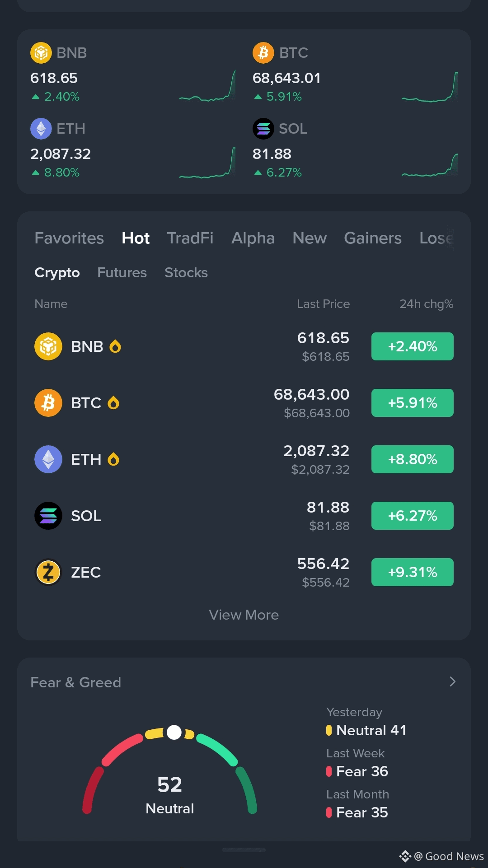
Task: Switch to the Favorites tab
Action: [x=69, y=238]
